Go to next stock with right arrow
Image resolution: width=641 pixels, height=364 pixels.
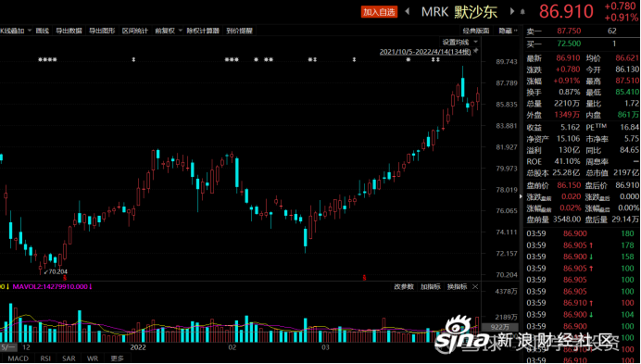(x=512, y=11)
